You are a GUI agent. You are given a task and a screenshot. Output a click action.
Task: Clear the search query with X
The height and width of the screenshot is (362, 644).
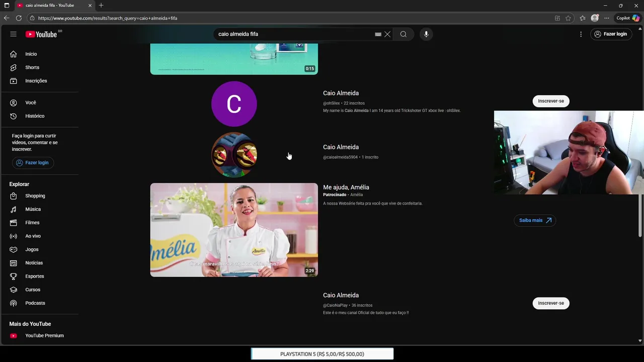387,34
